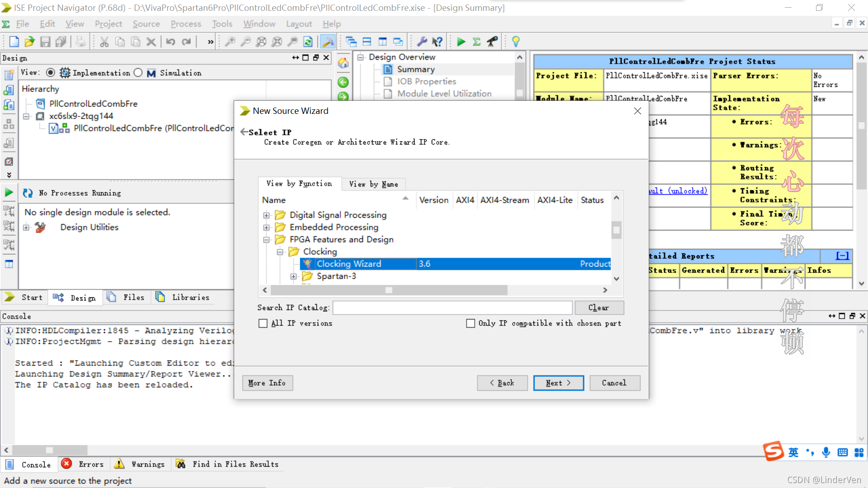The height and width of the screenshot is (488, 868).
Task: Click the More Info button
Action: tap(267, 383)
